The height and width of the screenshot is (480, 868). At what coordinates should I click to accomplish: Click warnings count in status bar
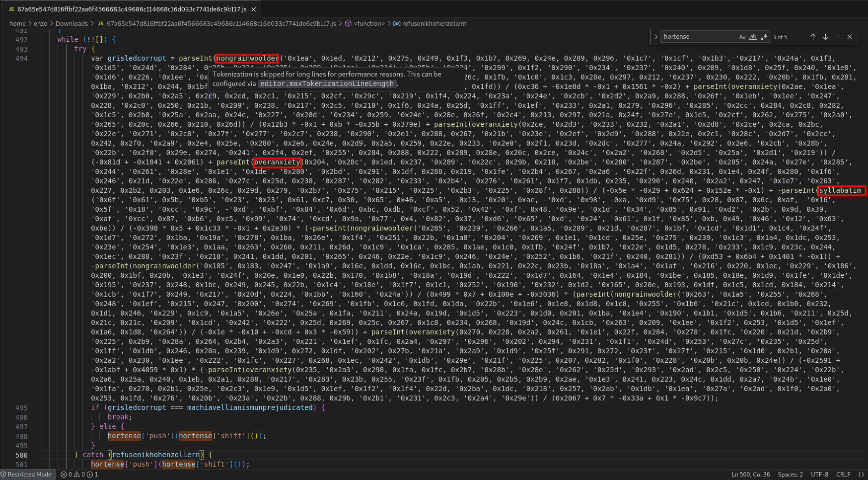point(79,475)
